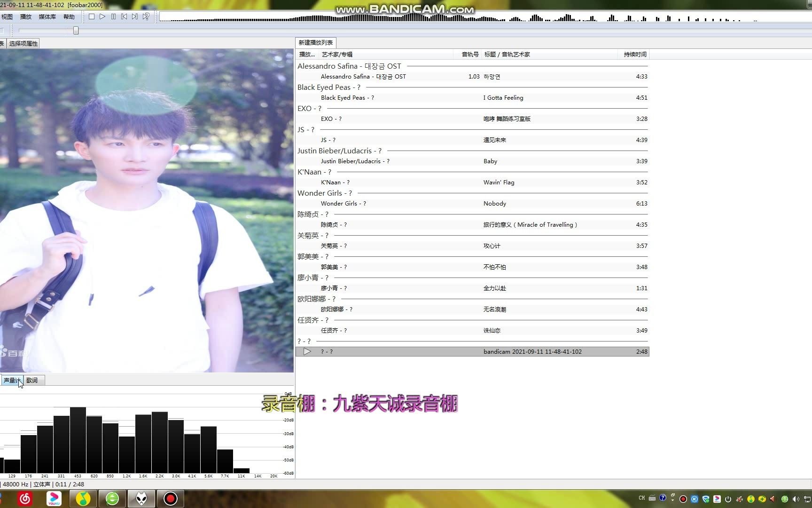This screenshot has width=812, height=508.
Task: Open Bandicam recorder from the taskbar
Action: pos(171,499)
